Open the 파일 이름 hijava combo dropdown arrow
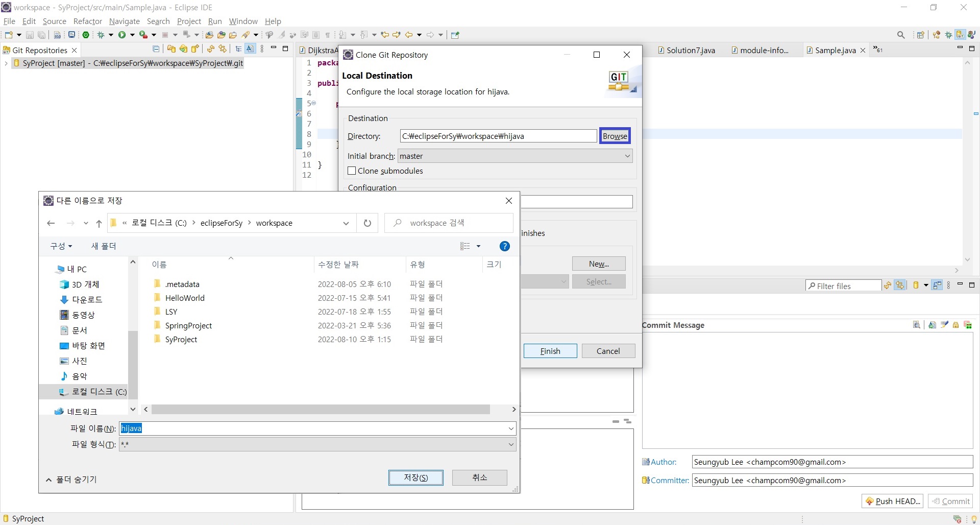The width and height of the screenshot is (980, 525). [x=511, y=428]
